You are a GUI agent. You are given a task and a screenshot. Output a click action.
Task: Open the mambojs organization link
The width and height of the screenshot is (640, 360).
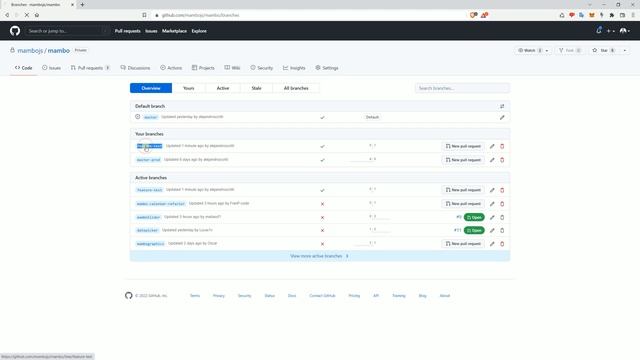30,51
